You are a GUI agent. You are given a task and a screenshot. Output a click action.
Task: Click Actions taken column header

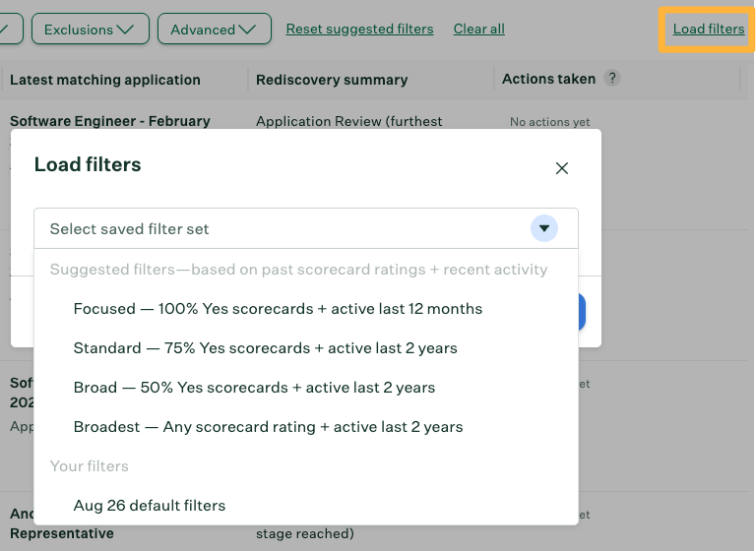click(x=548, y=79)
